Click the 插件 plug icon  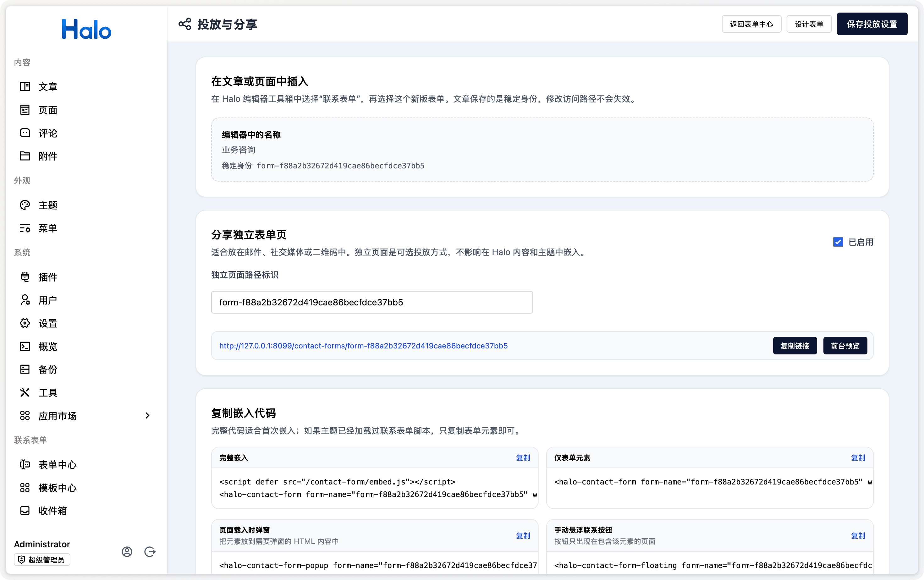click(x=25, y=277)
